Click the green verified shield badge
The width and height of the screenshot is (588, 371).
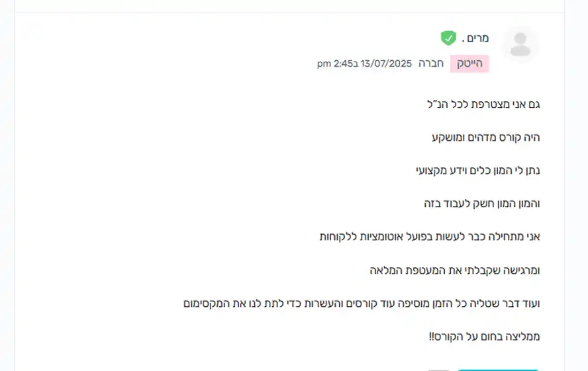[x=448, y=38]
